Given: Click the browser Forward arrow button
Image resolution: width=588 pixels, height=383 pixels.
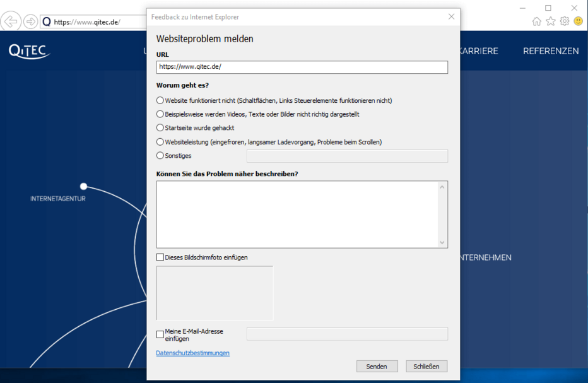Looking at the screenshot, I should [31, 21].
